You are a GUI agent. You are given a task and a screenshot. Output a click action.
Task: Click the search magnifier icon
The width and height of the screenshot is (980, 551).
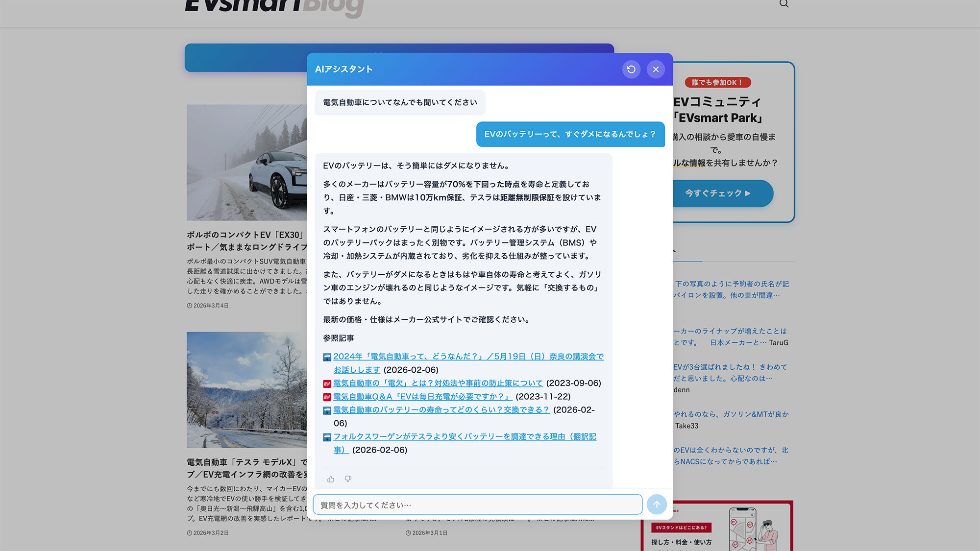784,4
